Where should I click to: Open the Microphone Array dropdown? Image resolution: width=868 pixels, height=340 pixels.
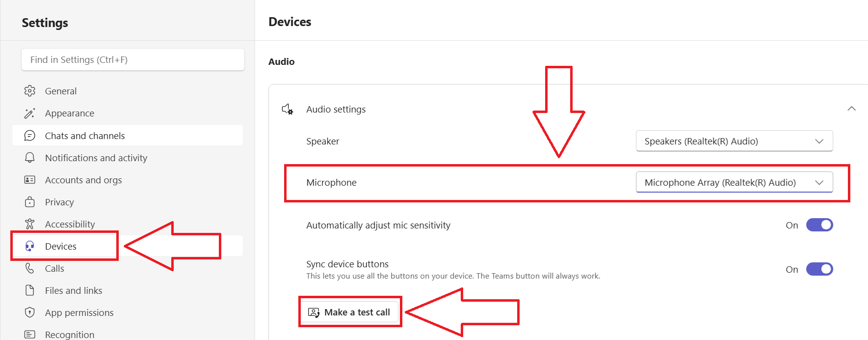click(734, 182)
